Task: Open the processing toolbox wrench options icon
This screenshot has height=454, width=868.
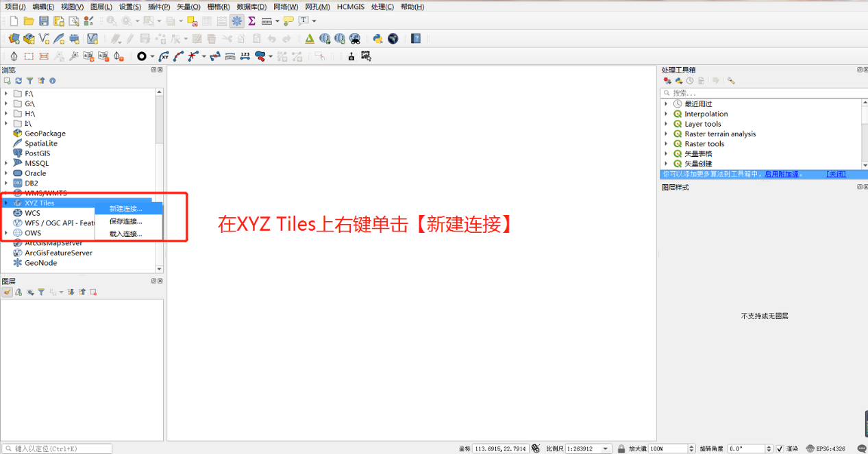Action: (731, 81)
